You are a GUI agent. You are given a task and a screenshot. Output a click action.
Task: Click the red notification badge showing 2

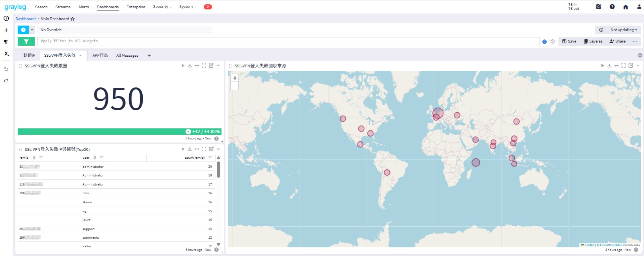(x=208, y=7)
